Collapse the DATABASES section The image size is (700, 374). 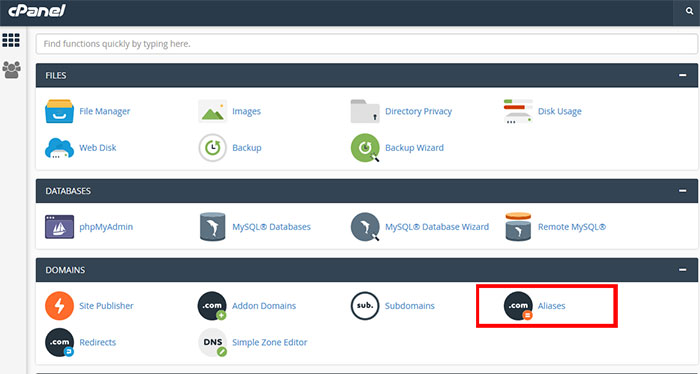click(x=683, y=191)
